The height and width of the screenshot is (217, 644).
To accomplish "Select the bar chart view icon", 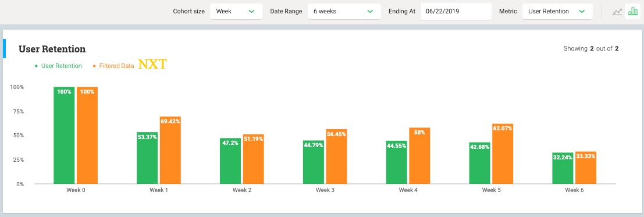I will click(632, 12).
